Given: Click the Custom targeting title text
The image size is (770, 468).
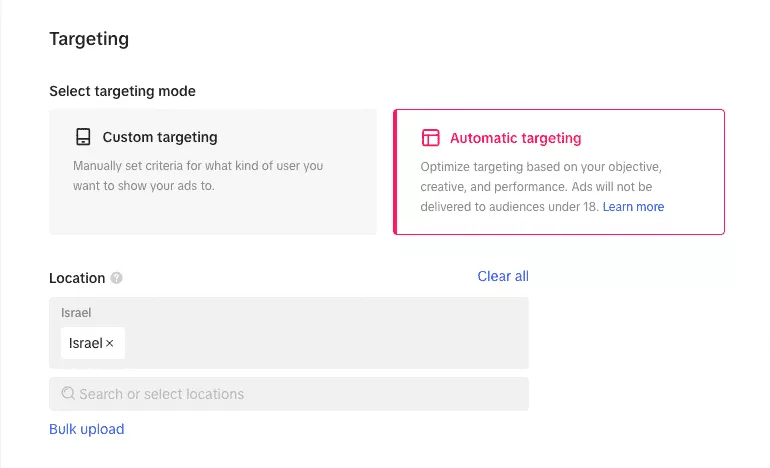Looking at the screenshot, I should [x=160, y=137].
